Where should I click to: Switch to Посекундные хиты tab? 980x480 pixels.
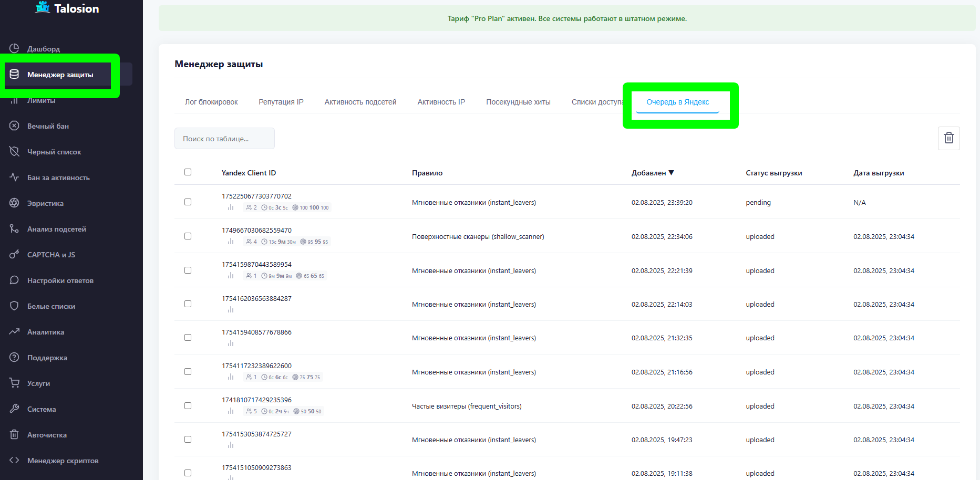click(x=518, y=102)
